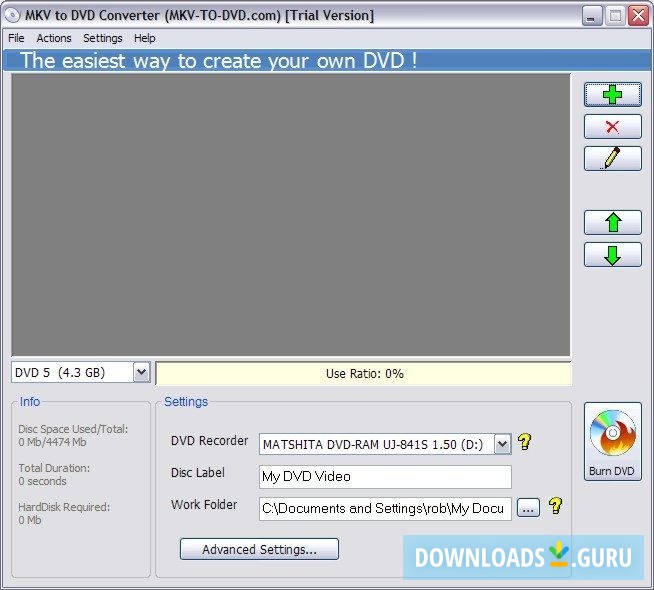Move item down with green down arrow
The width and height of the screenshot is (654, 590).
pos(612,255)
